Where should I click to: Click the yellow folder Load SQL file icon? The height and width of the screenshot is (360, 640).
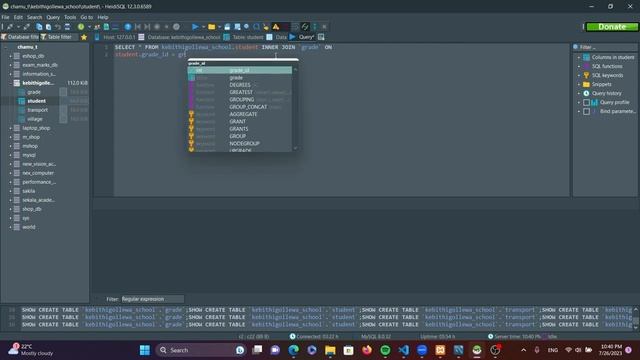click(211, 27)
